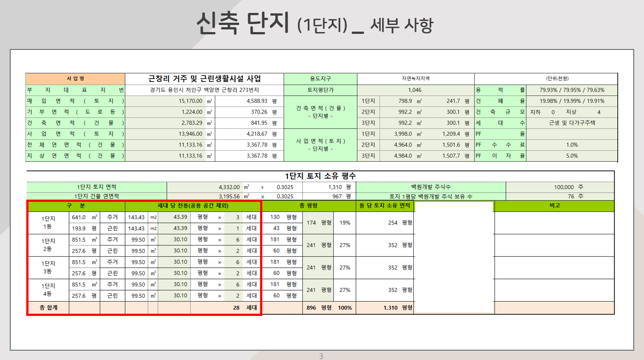Select the PF fee value '1.0%'
The width and height of the screenshot is (644, 360).
[572, 145]
